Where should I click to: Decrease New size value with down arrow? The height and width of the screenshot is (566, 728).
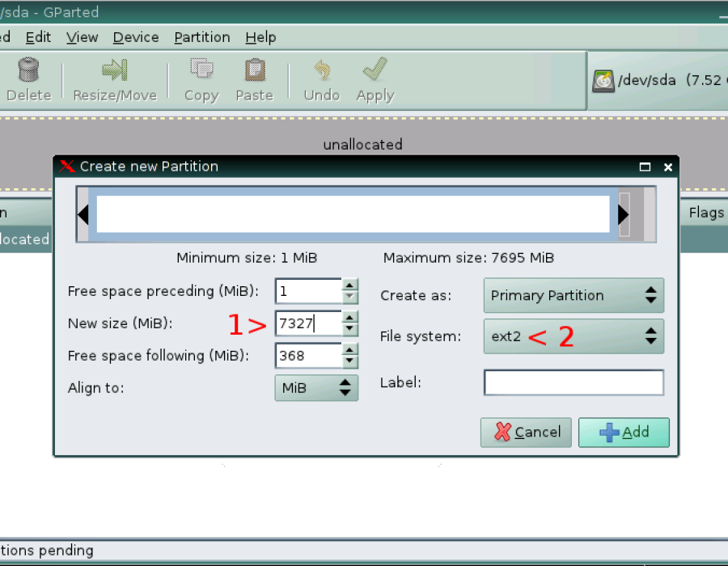click(x=349, y=329)
